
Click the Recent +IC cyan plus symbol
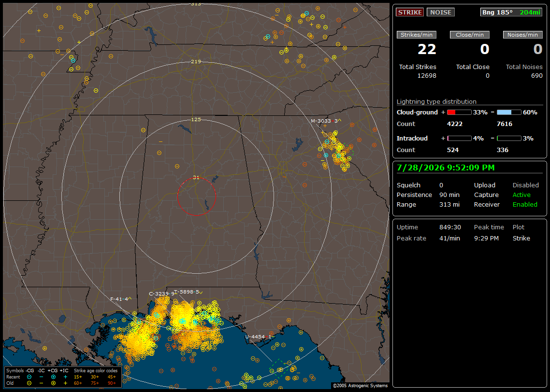pos(65,377)
